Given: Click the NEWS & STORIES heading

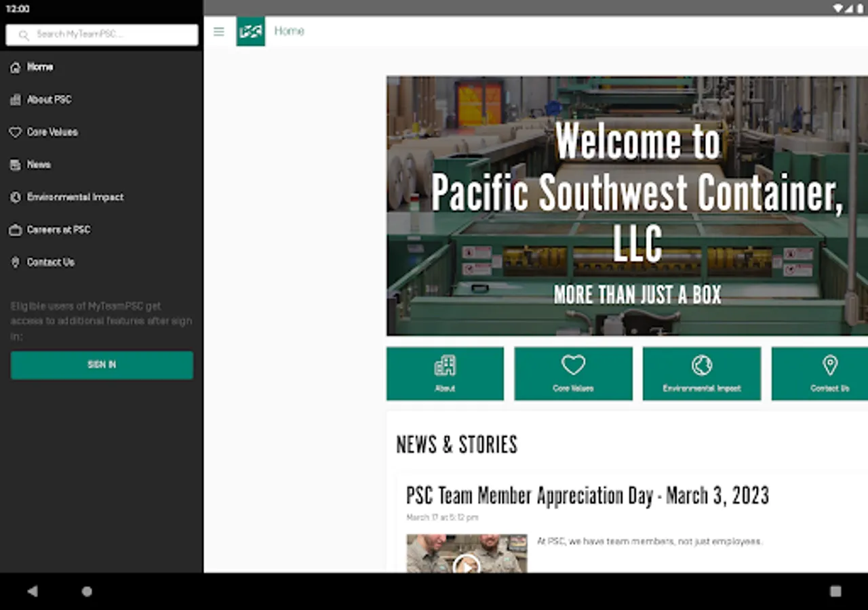Looking at the screenshot, I should click(x=457, y=445).
